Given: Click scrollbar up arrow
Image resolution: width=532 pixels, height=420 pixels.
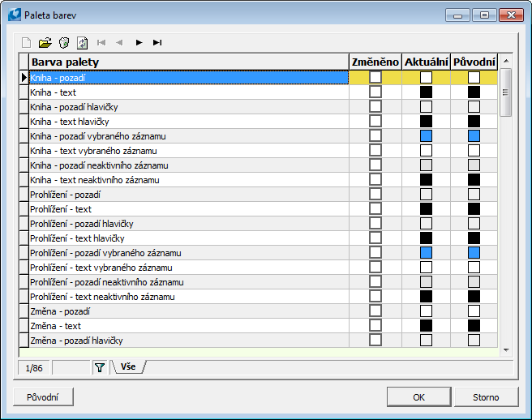Looking at the screenshot, I should (506, 61).
